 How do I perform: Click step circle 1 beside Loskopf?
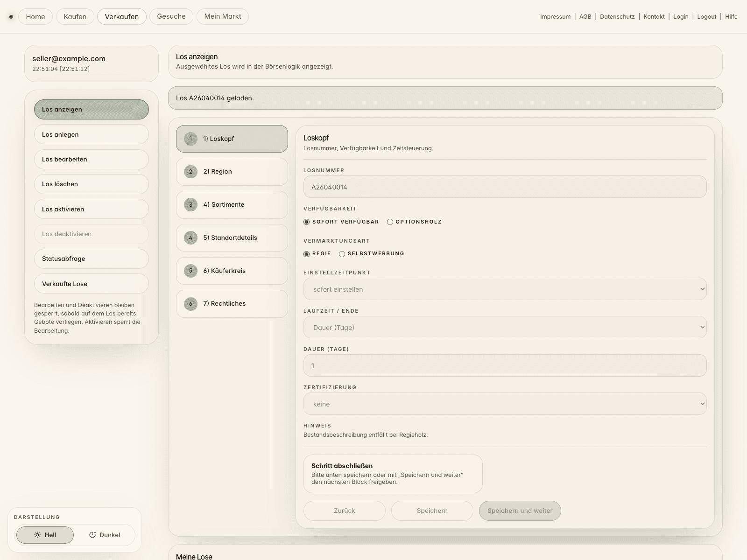(190, 139)
